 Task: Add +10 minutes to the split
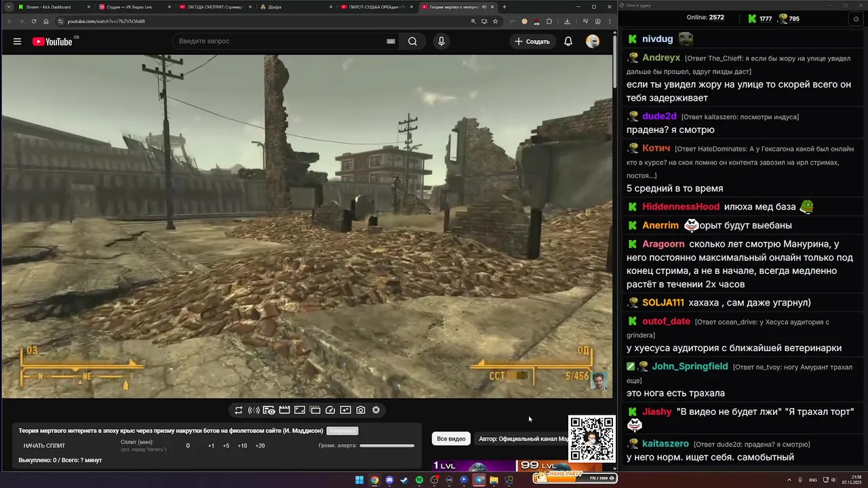[x=242, y=446]
